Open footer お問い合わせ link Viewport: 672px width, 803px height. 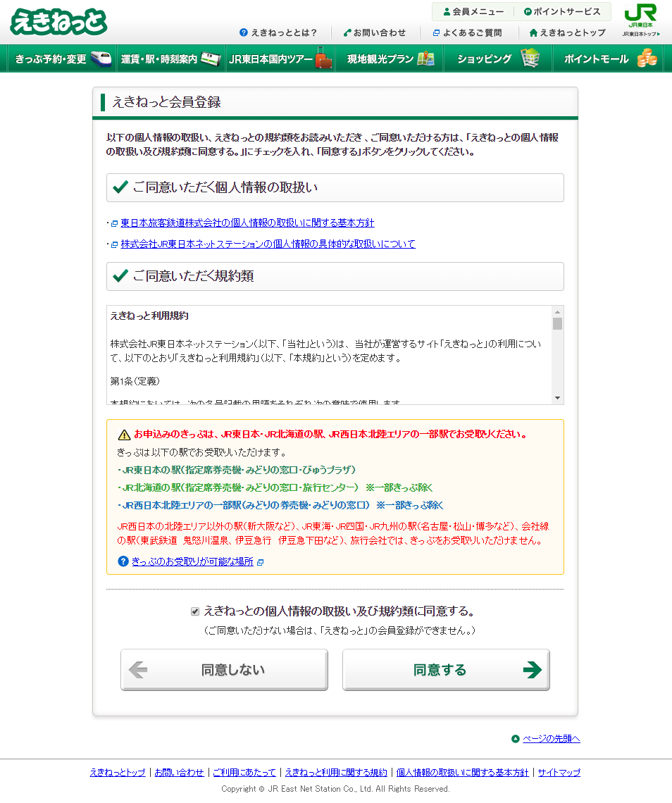pyautogui.click(x=179, y=772)
